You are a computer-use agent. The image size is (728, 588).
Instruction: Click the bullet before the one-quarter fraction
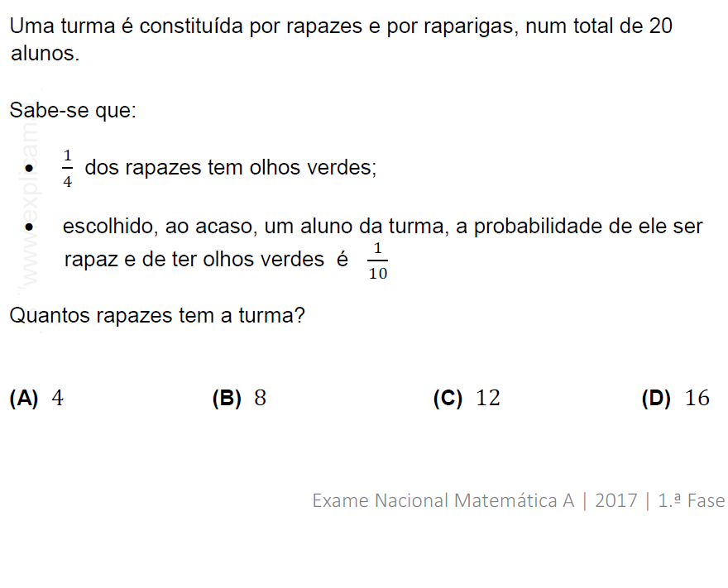tap(30, 169)
